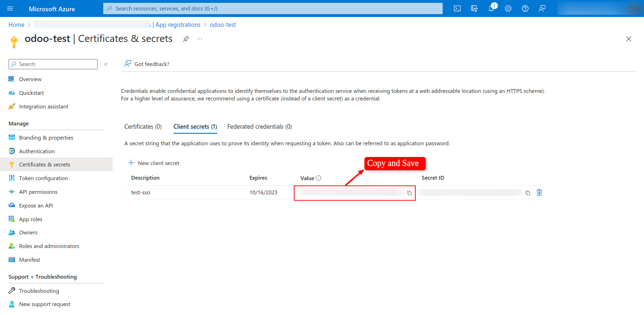Click the Description column header
This screenshot has height=315, width=644.
coord(145,178)
